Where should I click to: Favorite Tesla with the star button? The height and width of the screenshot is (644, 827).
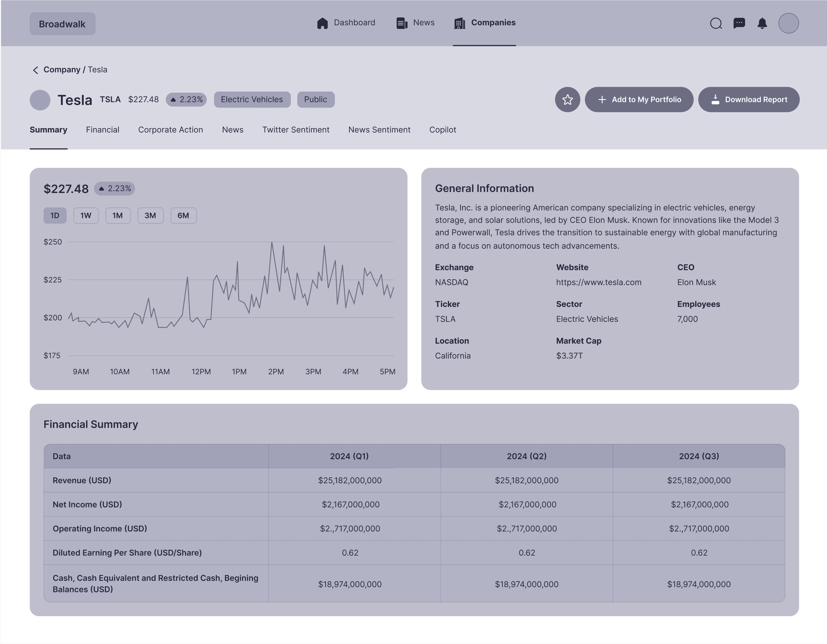click(567, 99)
